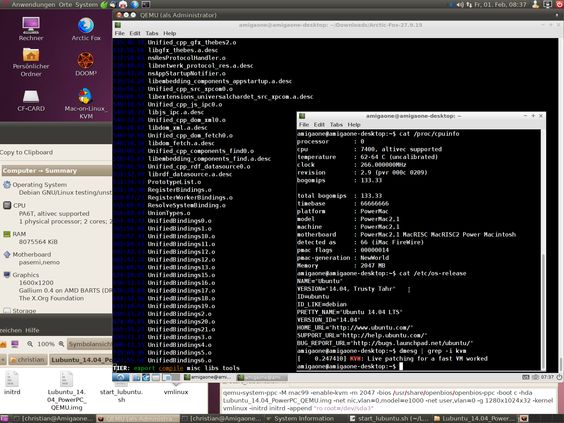Open the Anwendungen menu
This screenshot has width=564, height=423.
(x=33, y=4)
